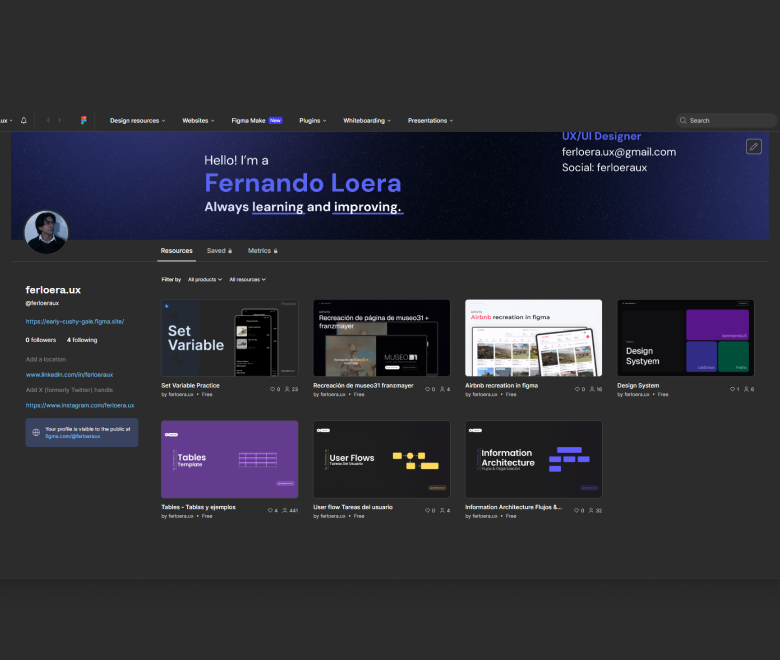Image resolution: width=780 pixels, height=660 pixels.
Task: Open the profile avatar photo
Action: 46,232
